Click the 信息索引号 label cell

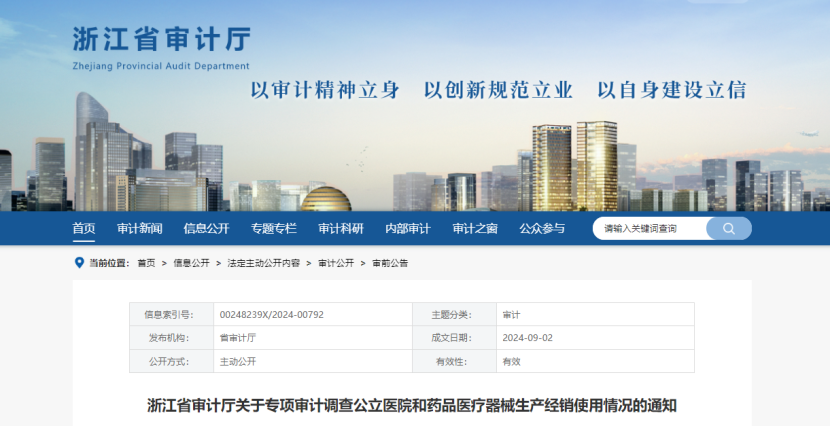click(172, 315)
